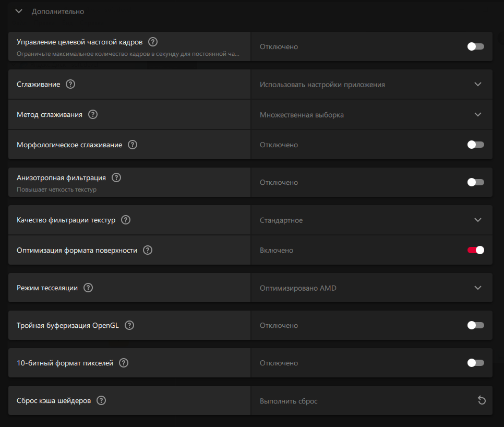
Task: Show help for Режим тесселяции
Action: (88, 288)
